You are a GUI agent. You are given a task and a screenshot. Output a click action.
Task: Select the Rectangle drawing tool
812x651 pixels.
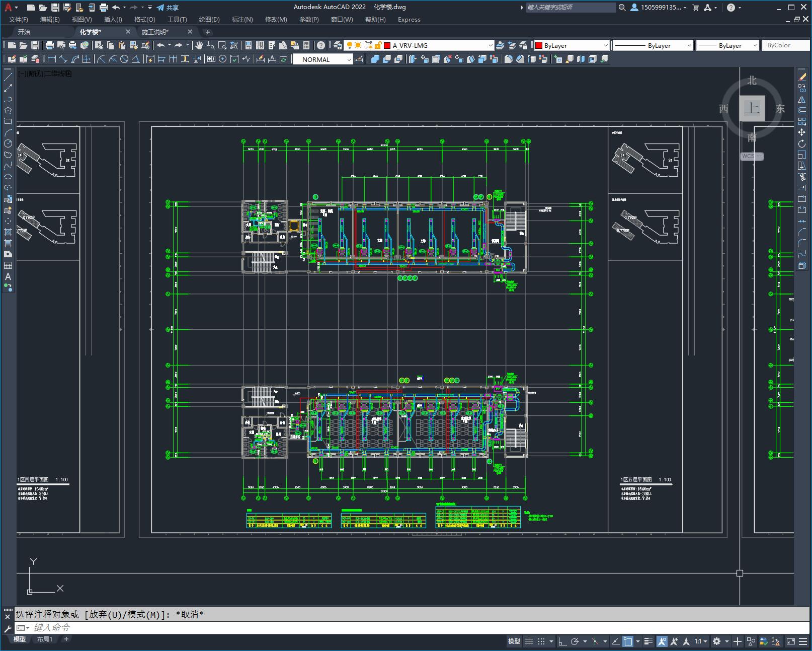tap(8, 121)
